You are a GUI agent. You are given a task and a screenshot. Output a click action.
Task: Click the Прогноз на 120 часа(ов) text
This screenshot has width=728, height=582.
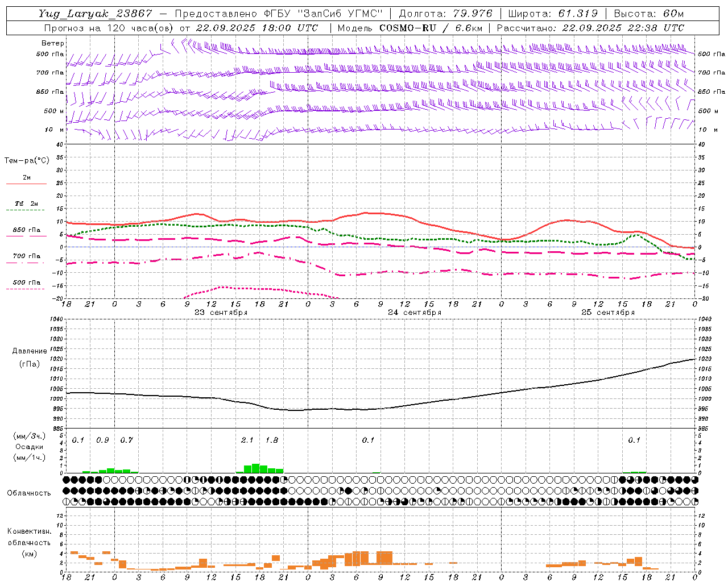click(109, 28)
